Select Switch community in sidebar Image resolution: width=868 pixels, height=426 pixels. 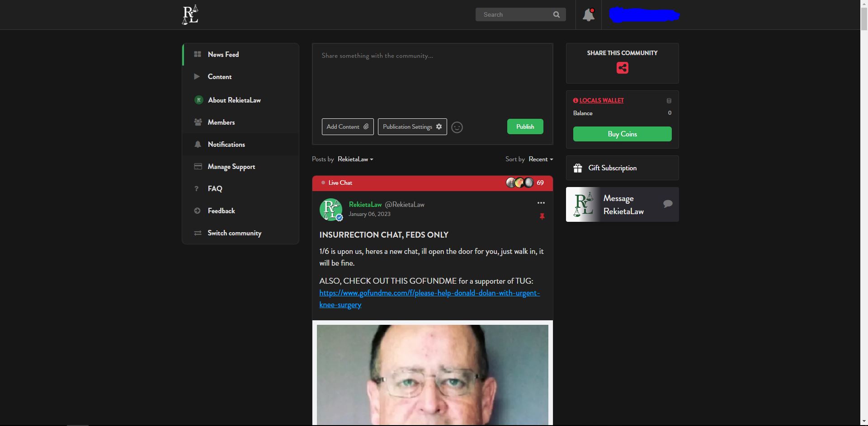[x=241, y=233]
